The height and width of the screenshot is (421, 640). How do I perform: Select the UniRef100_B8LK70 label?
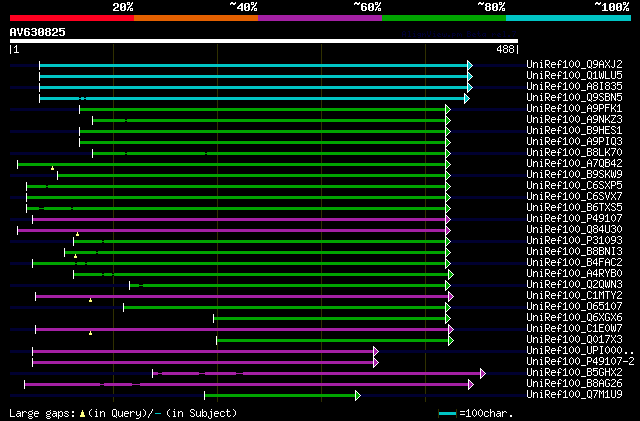tap(574, 152)
